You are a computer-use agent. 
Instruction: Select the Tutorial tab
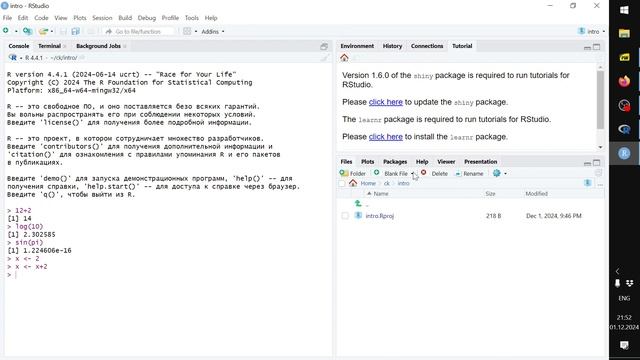(x=462, y=46)
